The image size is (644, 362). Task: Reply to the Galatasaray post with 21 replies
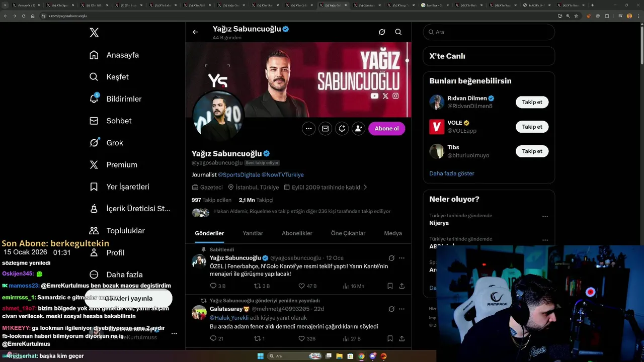[217, 339]
